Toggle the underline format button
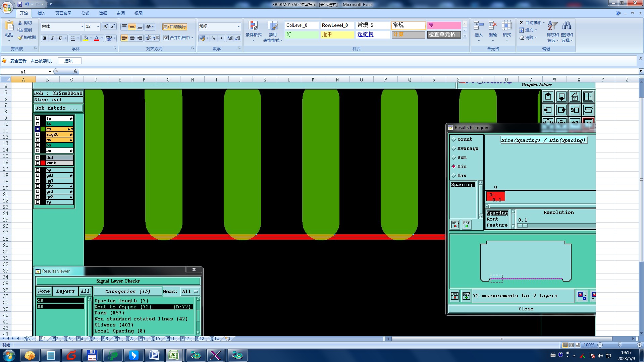The width and height of the screenshot is (644, 362). pos(60,38)
